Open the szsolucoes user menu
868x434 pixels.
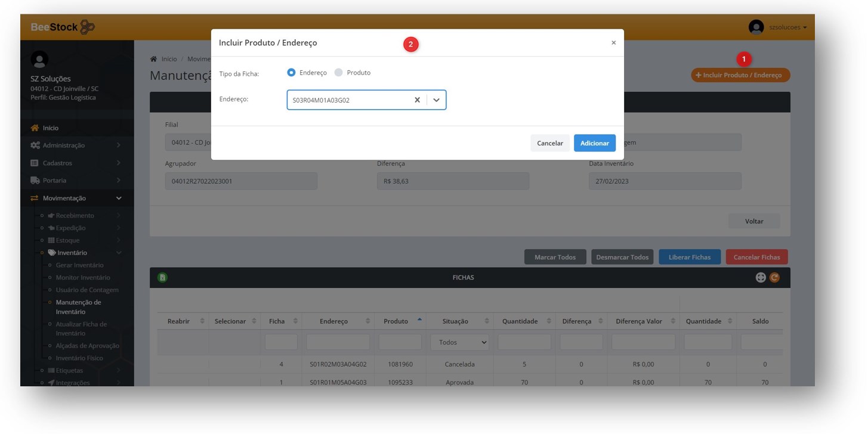click(779, 27)
